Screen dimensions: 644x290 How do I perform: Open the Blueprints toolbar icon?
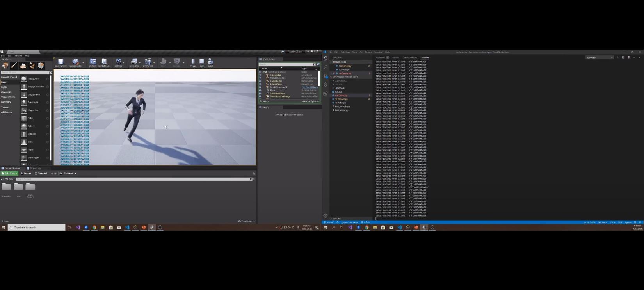(134, 62)
